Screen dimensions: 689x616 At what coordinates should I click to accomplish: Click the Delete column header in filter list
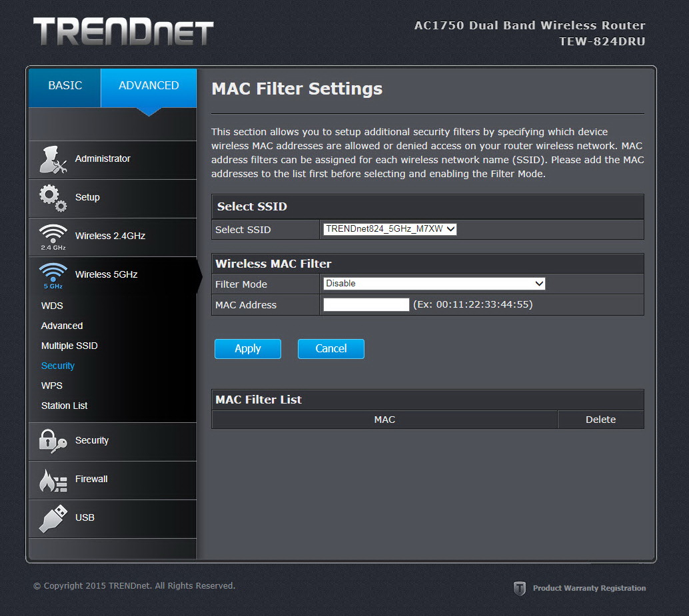click(600, 420)
